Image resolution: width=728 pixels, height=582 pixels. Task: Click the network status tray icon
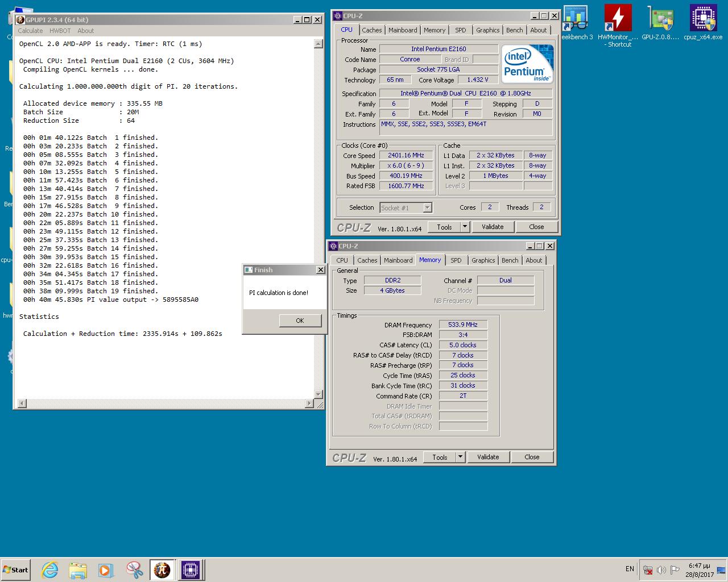(648, 569)
